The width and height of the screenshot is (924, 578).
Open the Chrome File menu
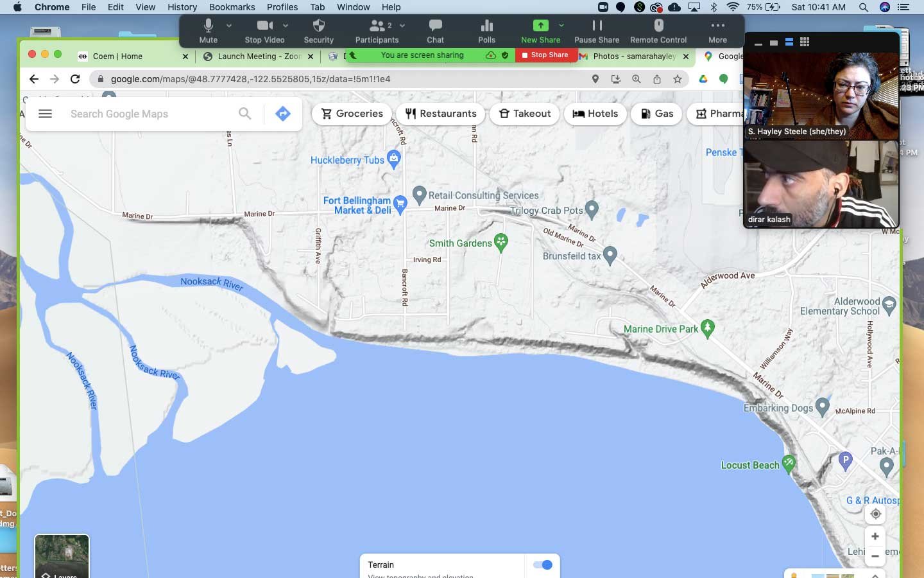tap(89, 7)
